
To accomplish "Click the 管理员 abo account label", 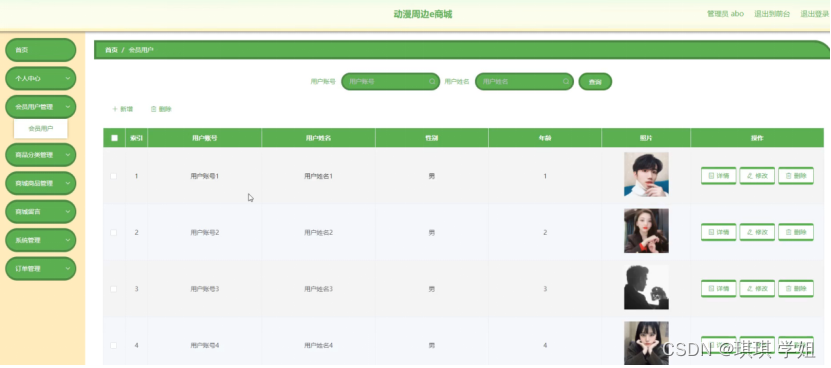I will click(x=726, y=14).
